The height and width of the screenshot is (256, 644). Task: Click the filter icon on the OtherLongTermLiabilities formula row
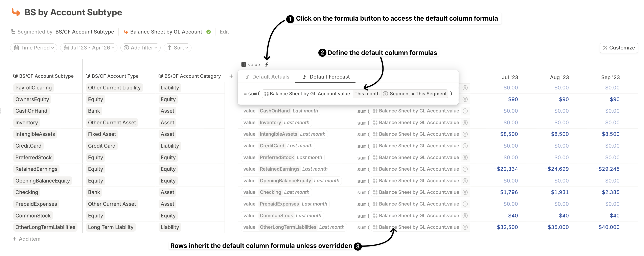click(465, 227)
